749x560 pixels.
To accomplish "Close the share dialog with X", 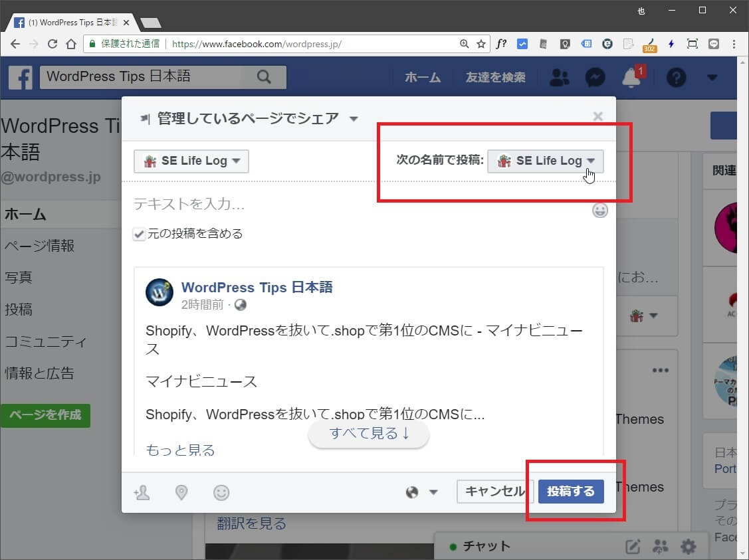I will [x=597, y=117].
